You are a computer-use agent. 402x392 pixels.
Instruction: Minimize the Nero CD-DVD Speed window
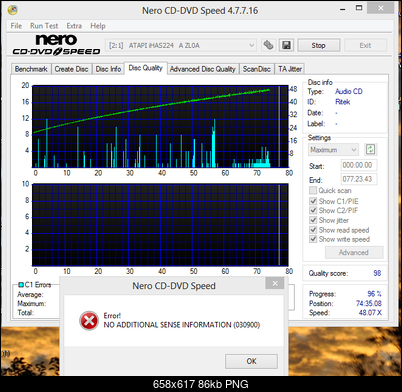click(342, 9)
